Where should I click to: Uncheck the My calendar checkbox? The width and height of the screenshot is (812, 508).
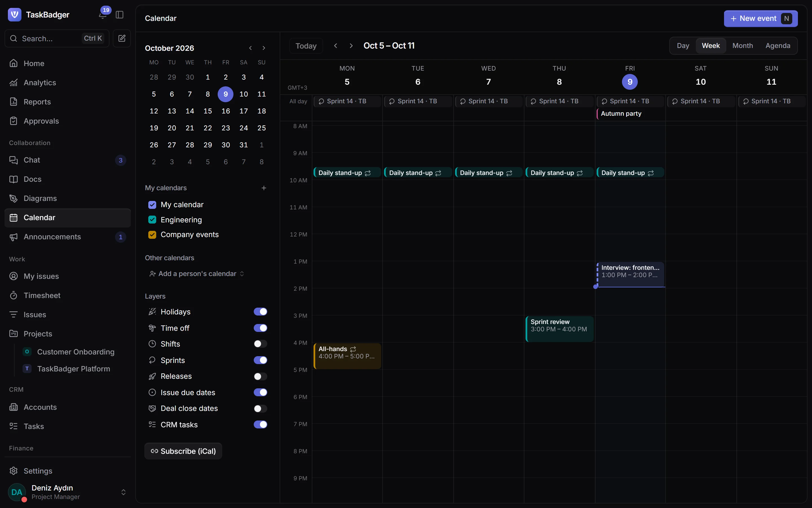pos(152,205)
